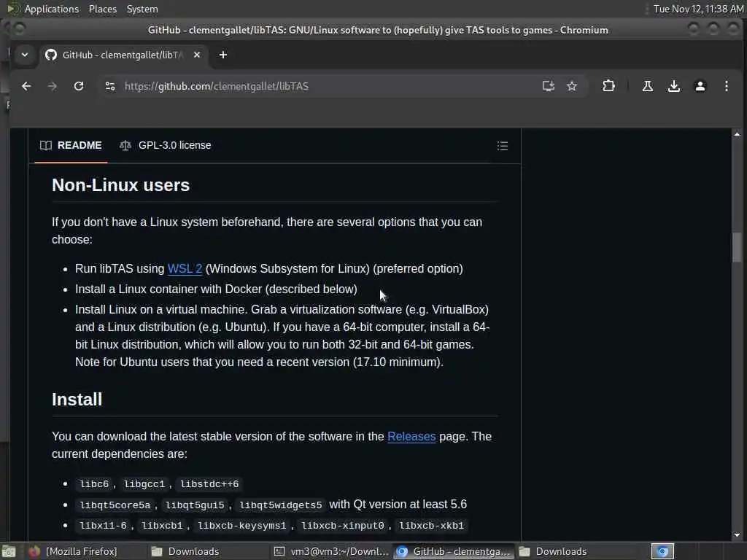747x560 pixels.
Task: Click the browser forward arrow
Action: pos(53,86)
